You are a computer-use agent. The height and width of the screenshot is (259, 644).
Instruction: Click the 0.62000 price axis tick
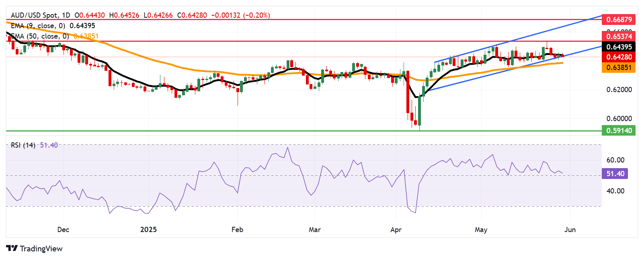(619, 90)
